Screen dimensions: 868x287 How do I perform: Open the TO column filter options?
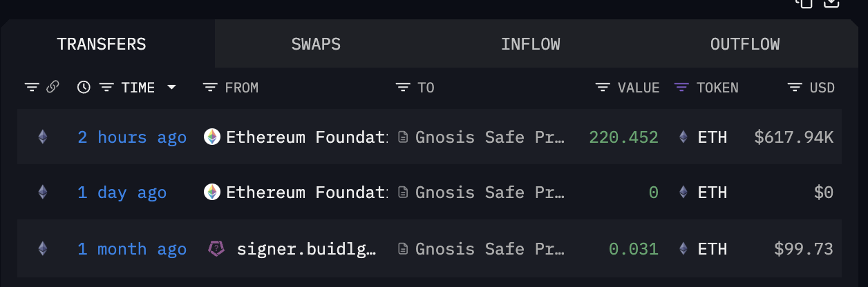(x=403, y=88)
